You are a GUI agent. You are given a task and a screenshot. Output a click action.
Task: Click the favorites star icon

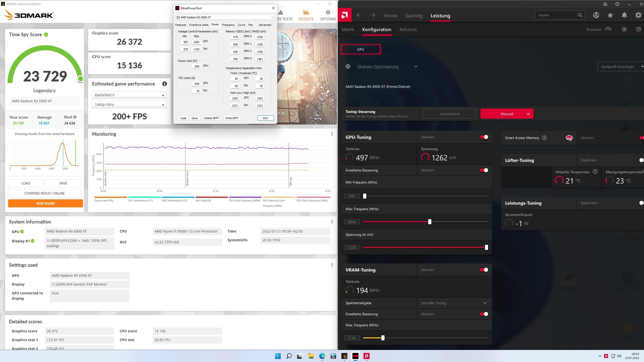point(610,15)
